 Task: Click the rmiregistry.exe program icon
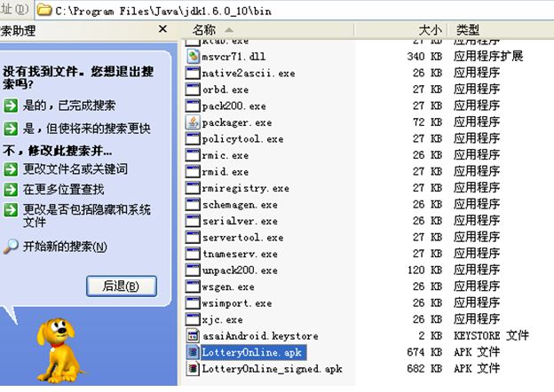[x=193, y=188]
